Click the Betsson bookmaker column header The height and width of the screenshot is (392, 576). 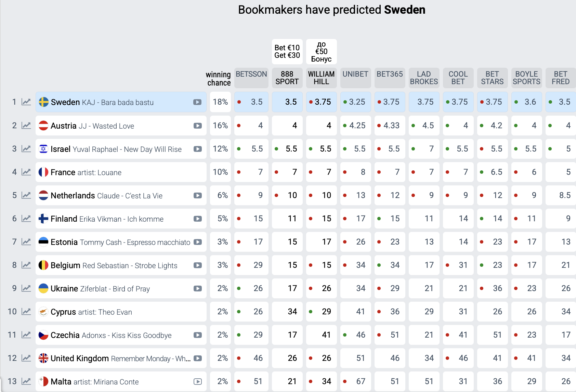(x=251, y=74)
